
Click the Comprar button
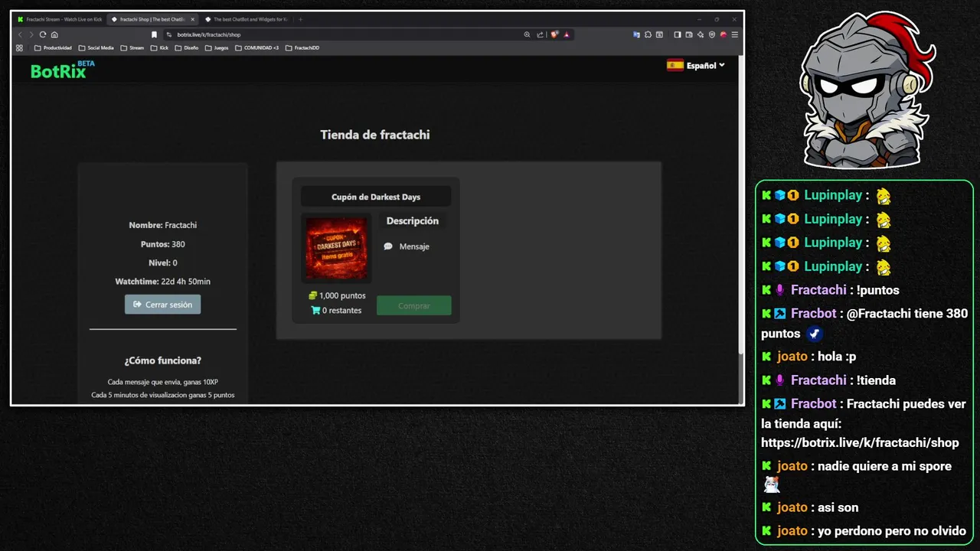point(414,305)
